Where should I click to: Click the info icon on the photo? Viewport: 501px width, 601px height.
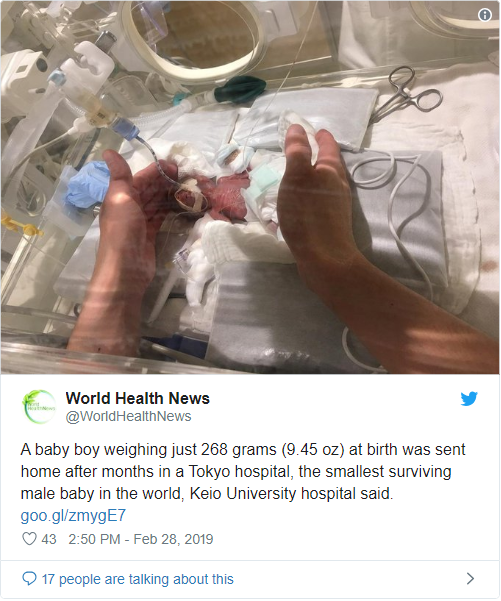point(485,15)
